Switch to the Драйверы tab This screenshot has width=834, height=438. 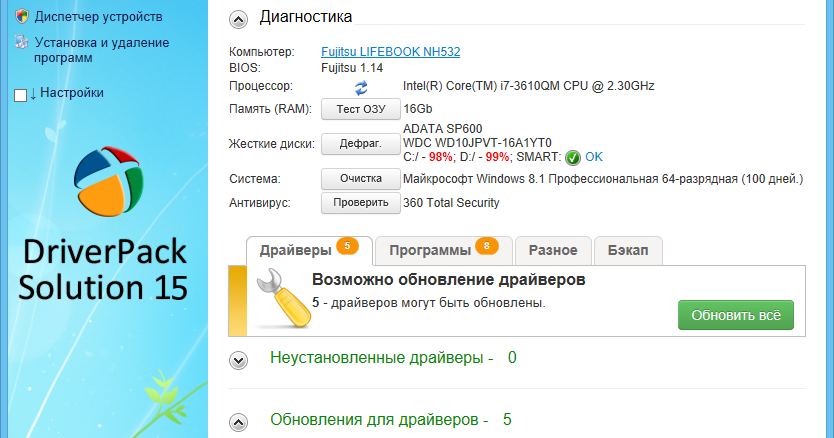tap(309, 251)
